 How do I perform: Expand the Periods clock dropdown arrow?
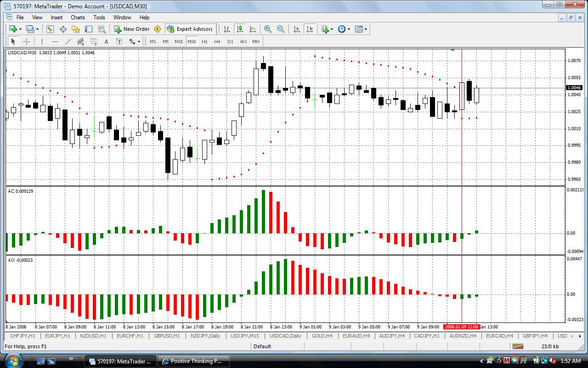coord(349,29)
